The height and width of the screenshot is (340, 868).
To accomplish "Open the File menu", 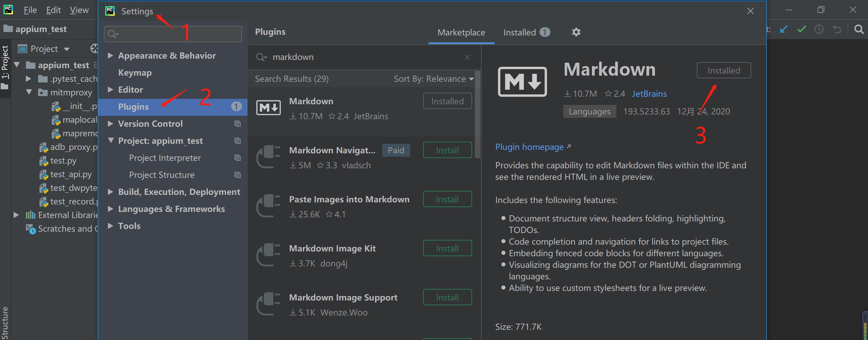I will pyautogui.click(x=30, y=10).
